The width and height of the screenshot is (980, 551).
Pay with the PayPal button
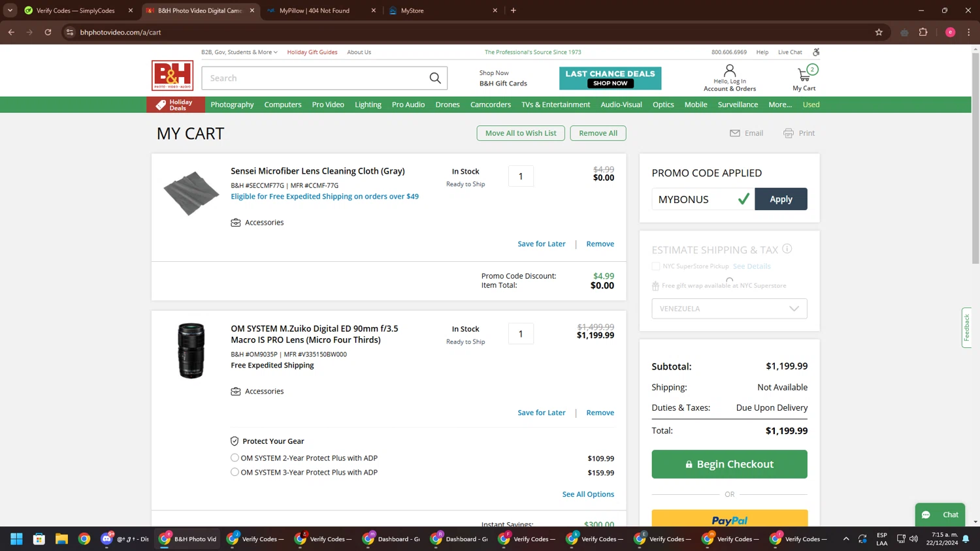(729, 518)
